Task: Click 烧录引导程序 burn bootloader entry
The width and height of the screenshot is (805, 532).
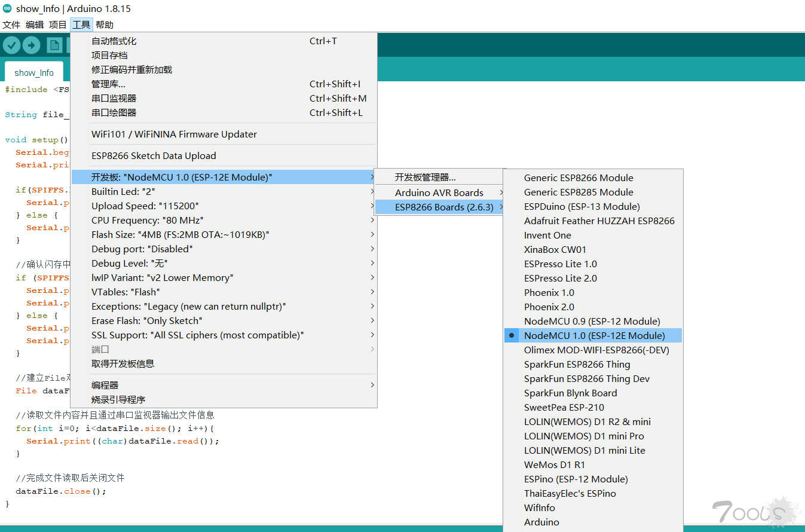Action: [224, 400]
